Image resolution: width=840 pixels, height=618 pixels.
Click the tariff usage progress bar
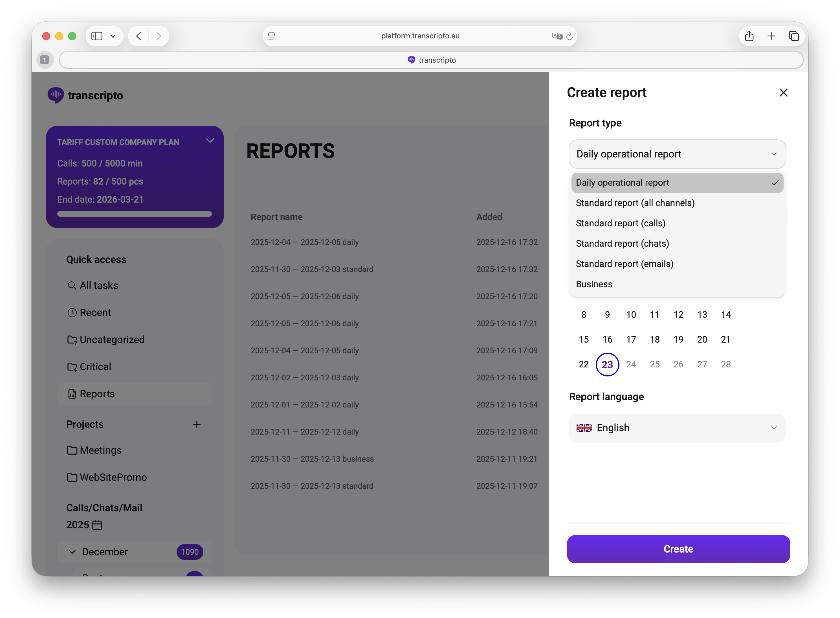tap(135, 214)
